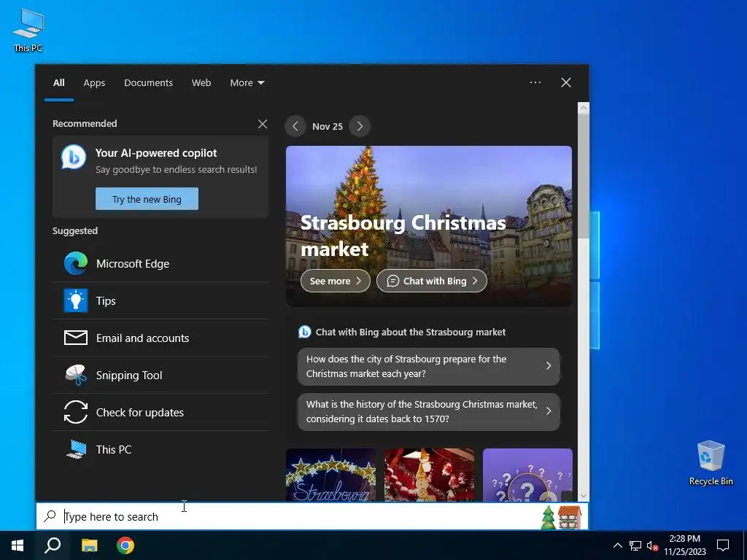Viewport: 747px width, 560px height.
Task: Open the Strasbourg market history question
Action: point(429,411)
